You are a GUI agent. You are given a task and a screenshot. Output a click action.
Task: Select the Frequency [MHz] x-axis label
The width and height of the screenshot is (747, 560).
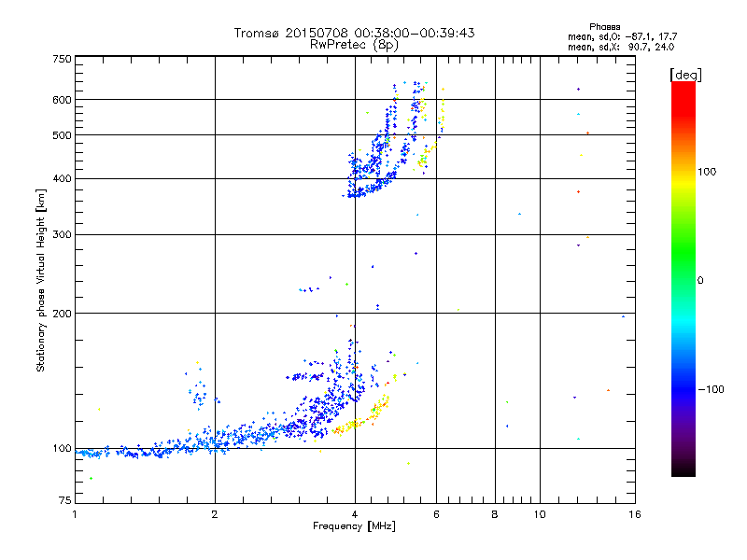tap(354, 528)
